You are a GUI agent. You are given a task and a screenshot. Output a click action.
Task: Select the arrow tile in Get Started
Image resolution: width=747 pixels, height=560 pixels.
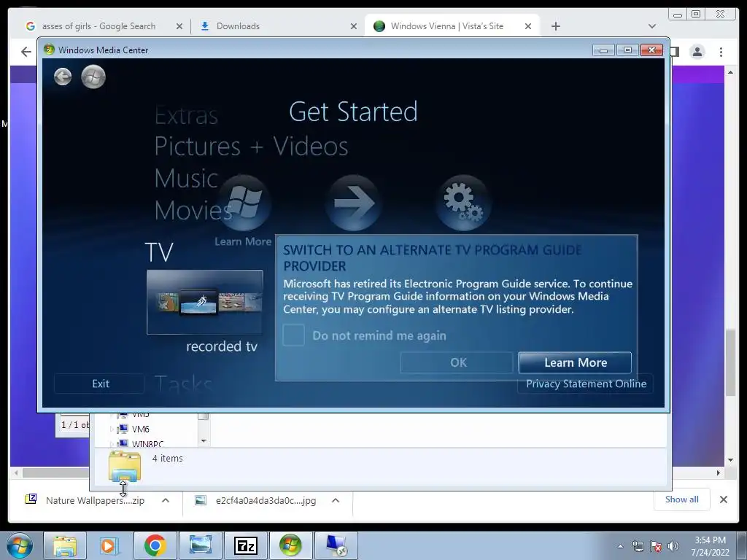click(353, 203)
